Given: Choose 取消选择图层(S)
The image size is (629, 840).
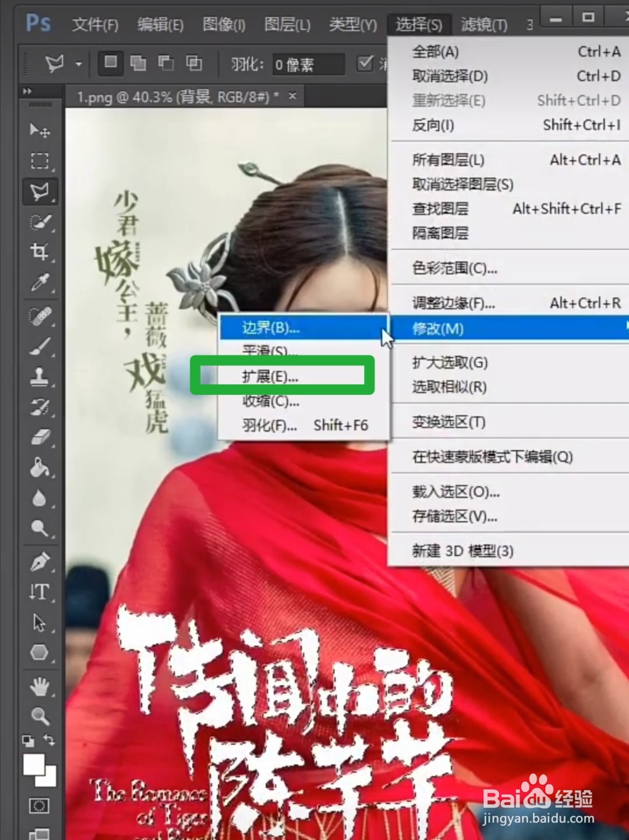Looking at the screenshot, I should pyautogui.click(x=508, y=185).
